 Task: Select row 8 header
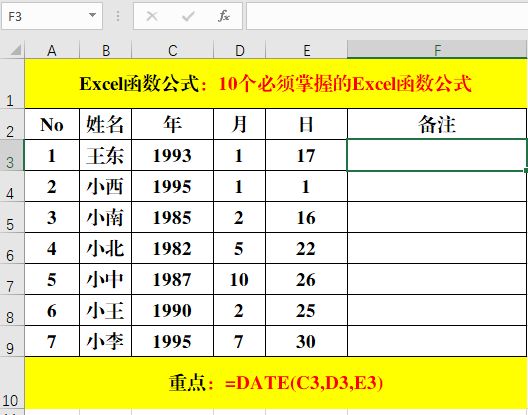12,310
